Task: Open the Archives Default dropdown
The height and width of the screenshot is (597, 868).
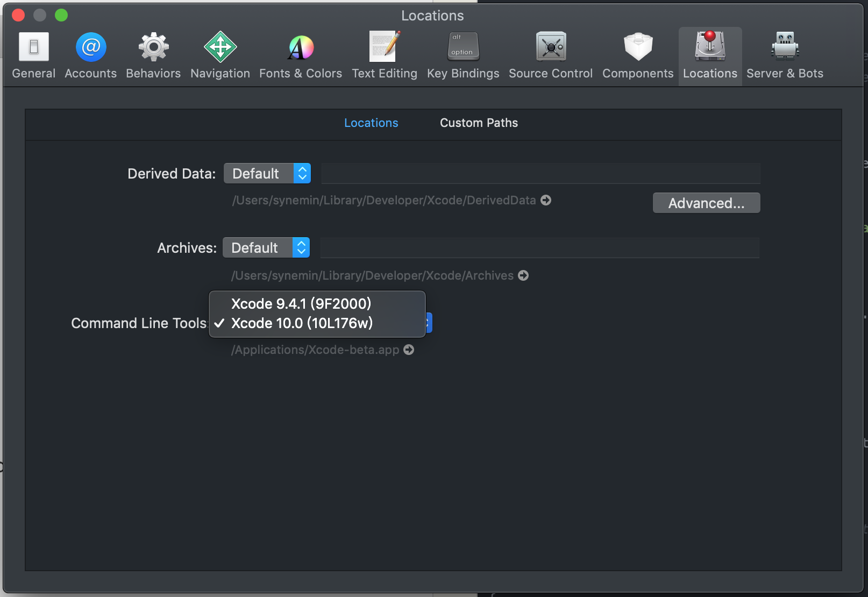Action: pyautogui.click(x=266, y=247)
